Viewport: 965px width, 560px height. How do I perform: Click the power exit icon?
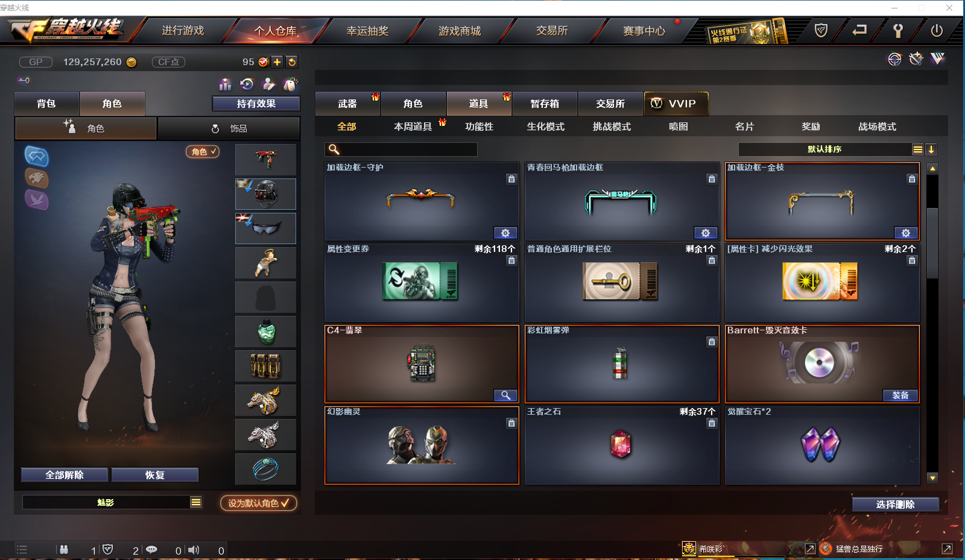(936, 30)
